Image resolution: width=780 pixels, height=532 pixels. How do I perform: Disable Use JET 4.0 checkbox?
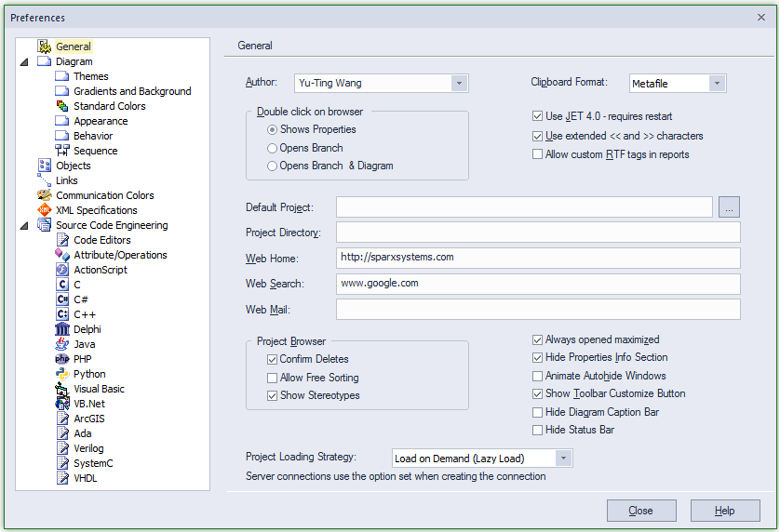[x=537, y=117]
